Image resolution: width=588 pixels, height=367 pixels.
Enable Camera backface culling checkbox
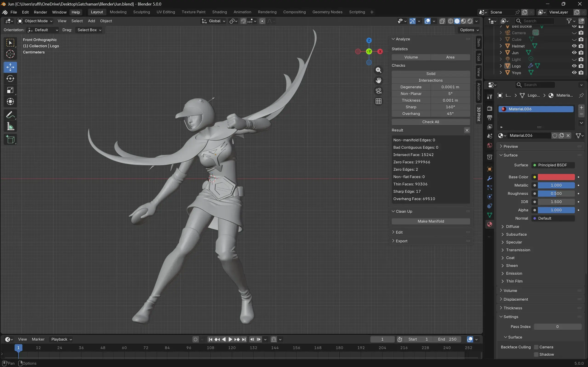tap(536, 347)
